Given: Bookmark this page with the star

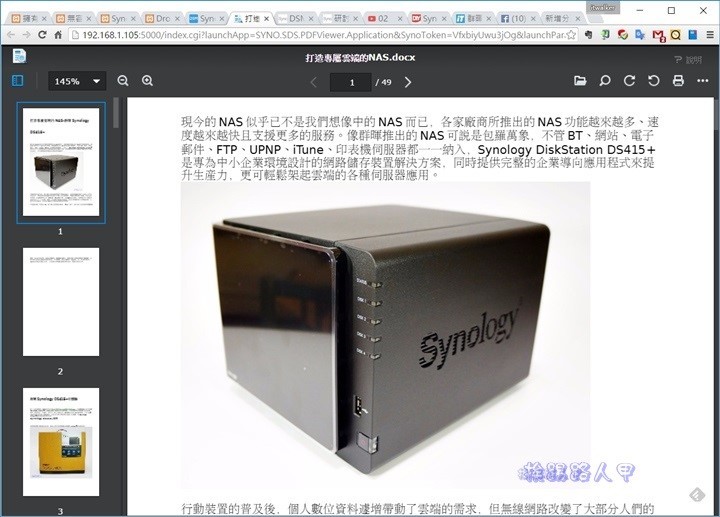Looking at the screenshot, I should (x=571, y=35).
